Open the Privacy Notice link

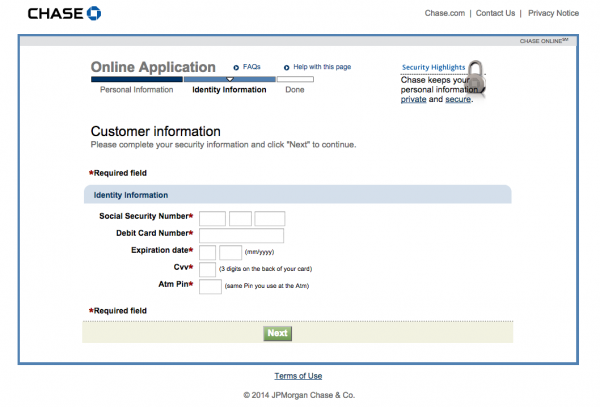point(553,13)
